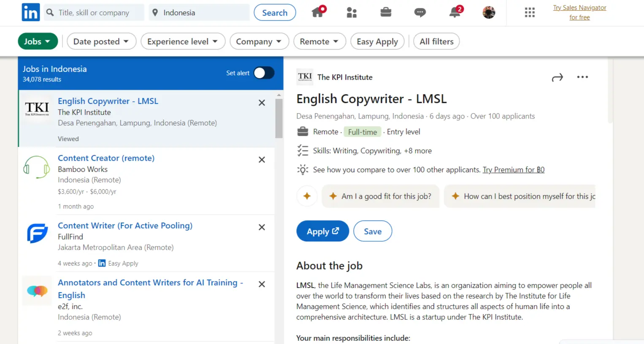Open the Jobs filter menu
This screenshot has width=644, height=344.
(x=38, y=41)
